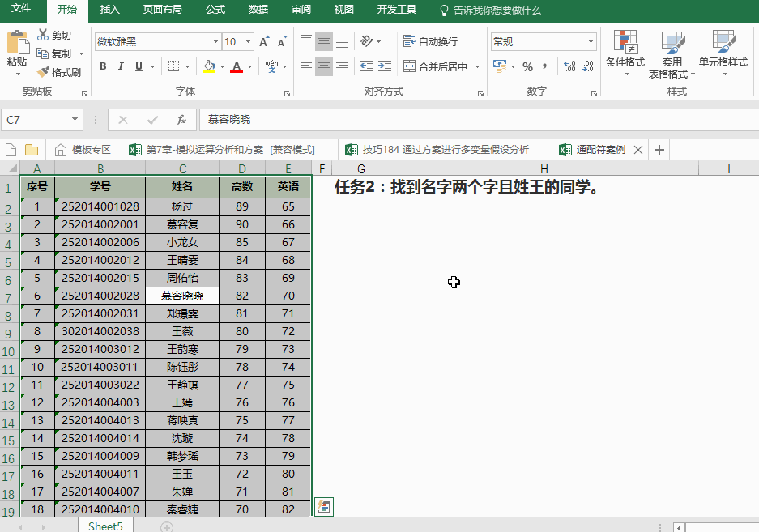Click the Insert Function fx icon
The height and width of the screenshot is (532, 759).
point(181,120)
